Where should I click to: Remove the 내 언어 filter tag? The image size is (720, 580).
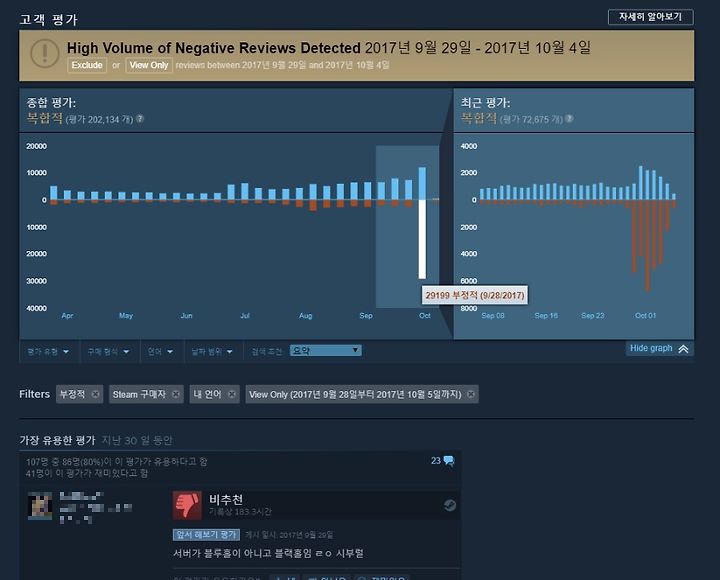232,394
